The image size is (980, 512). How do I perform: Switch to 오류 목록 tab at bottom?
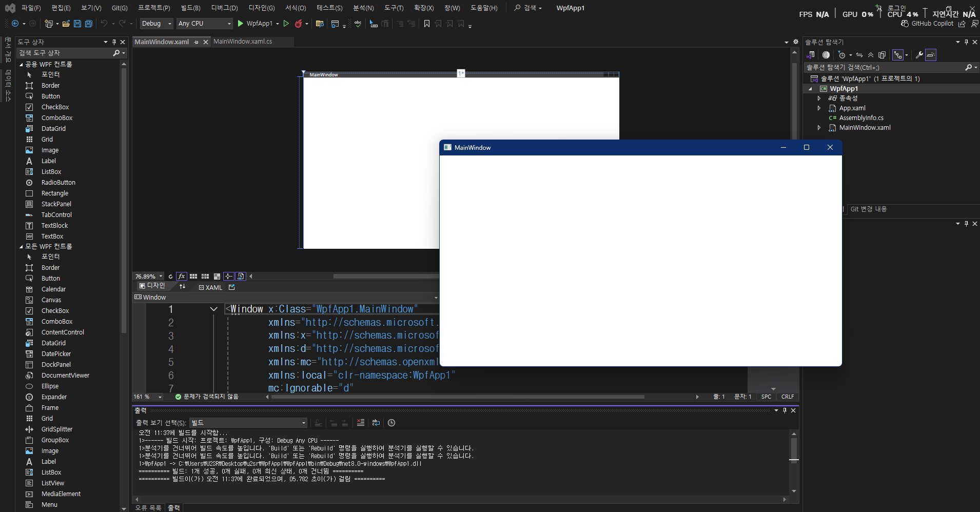pyautogui.click(x=148, y=508)
